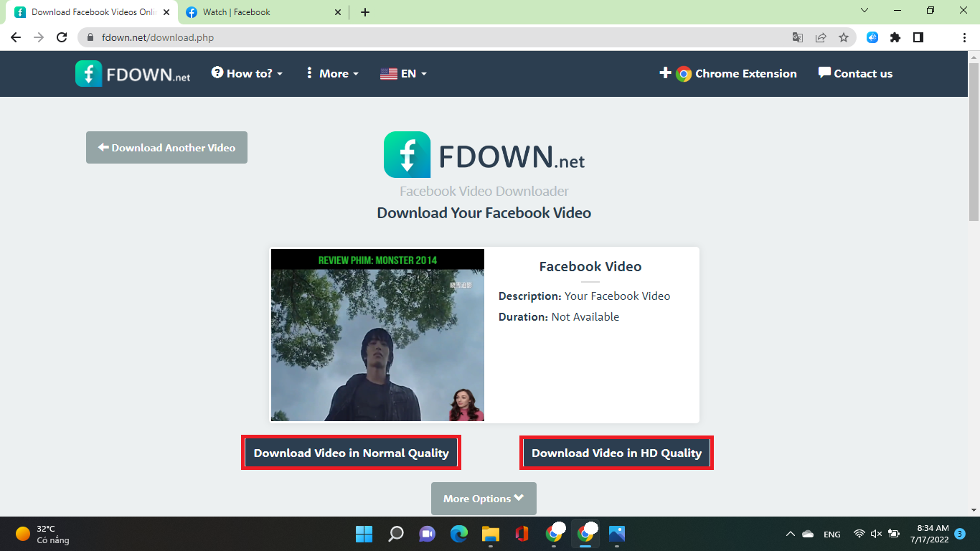The height and width of the screenshot is (551, 980).
Task: Click the US flag icon next to EN
Action: [388, 73]
